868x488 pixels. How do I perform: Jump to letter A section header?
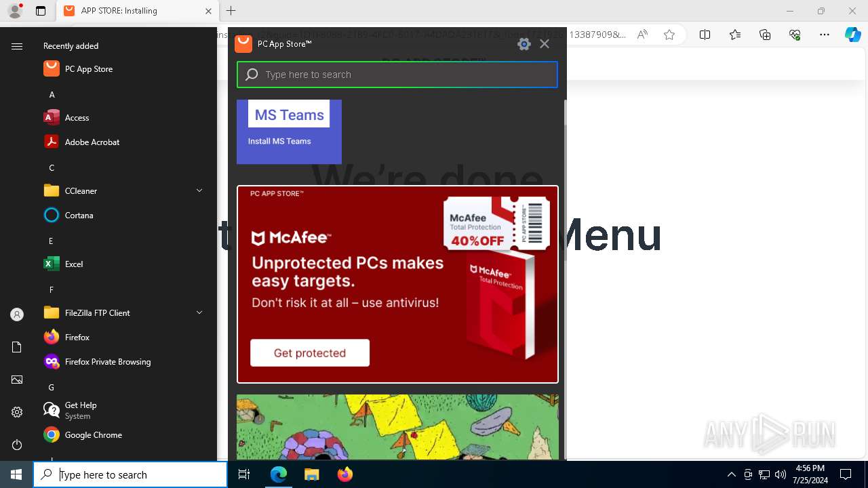[52, 95]
